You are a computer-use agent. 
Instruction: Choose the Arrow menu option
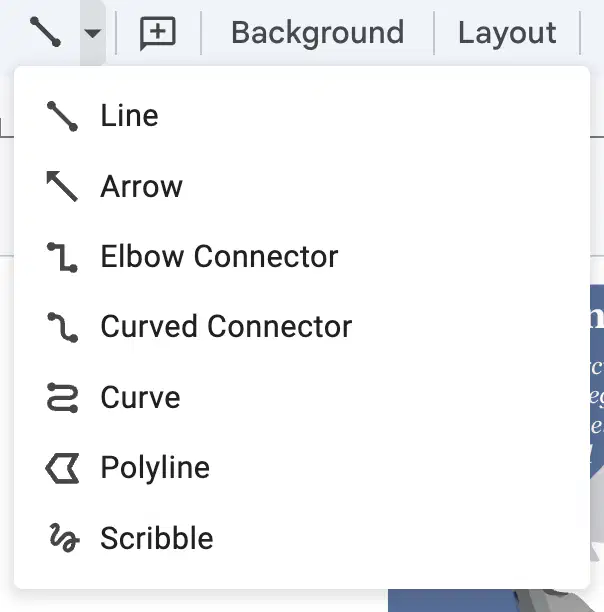[x=141, y=187]
